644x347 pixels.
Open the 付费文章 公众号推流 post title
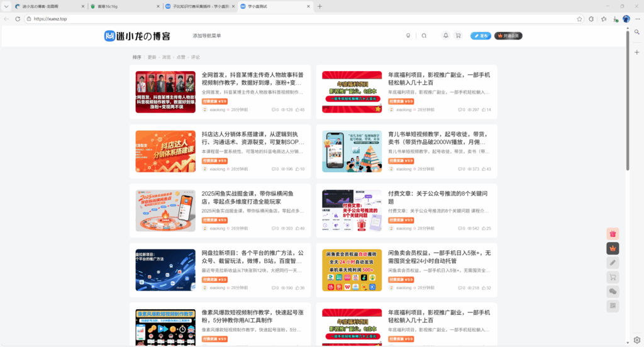(438, 197)
